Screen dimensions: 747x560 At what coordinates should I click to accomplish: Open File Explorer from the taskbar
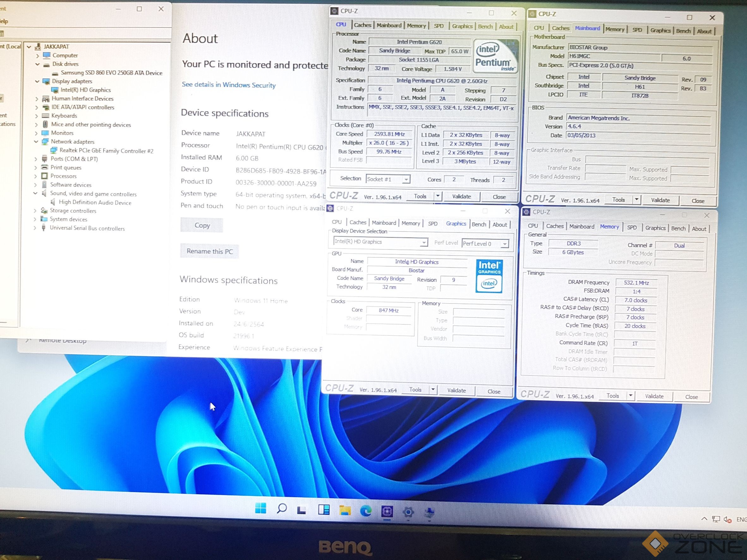click(345, 510)
